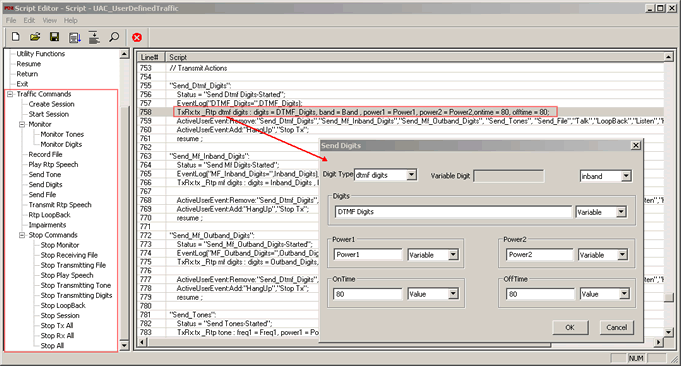Close the Send Digits dialog
The width and height of the screenshot is (681, 366).
[x=635, y=145]
